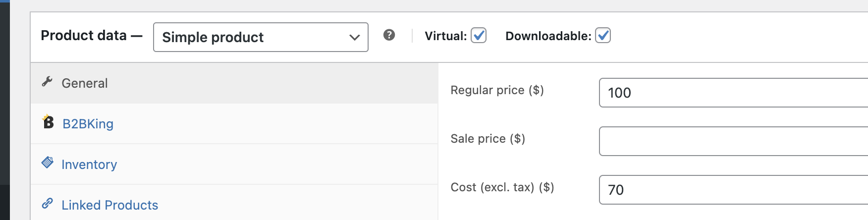Click the Downloadable label text
868x220 pixels.
coord(548,36)
